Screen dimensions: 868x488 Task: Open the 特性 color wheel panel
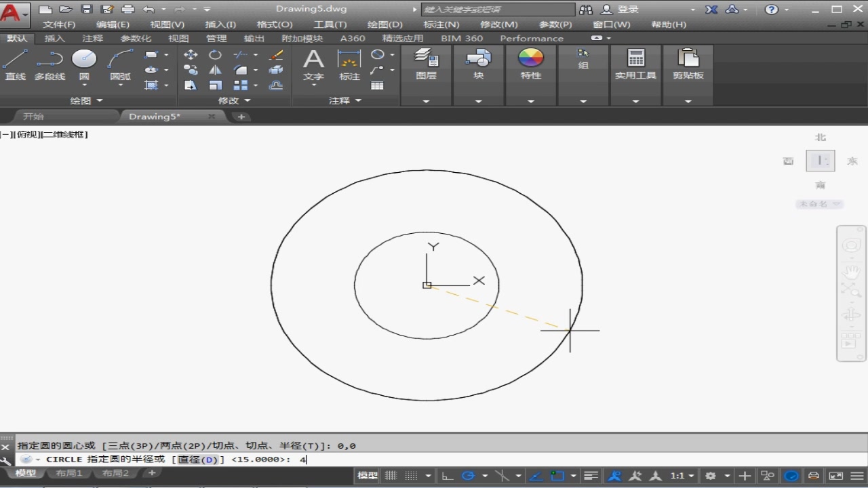click(531, 59)
